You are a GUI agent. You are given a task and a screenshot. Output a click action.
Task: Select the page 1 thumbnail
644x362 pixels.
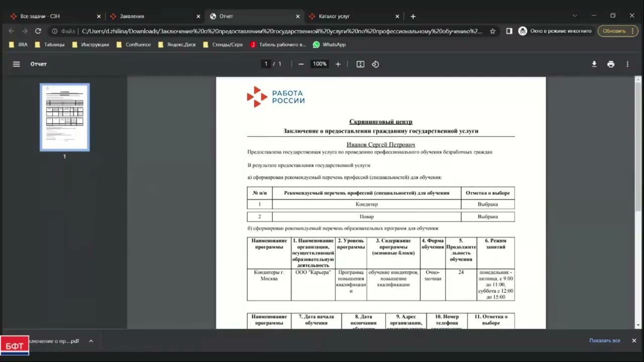click(x=64, y=117)
